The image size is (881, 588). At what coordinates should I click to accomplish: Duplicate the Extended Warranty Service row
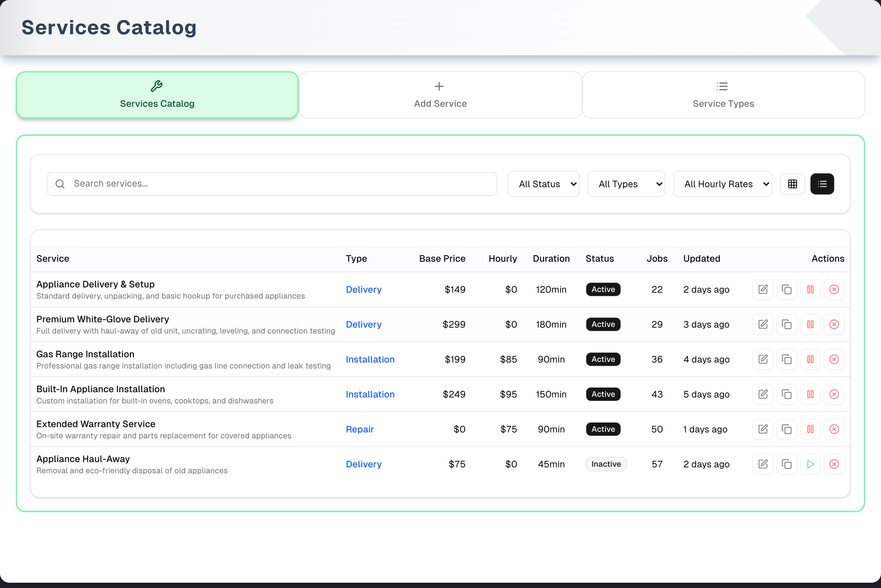(x=786, y=429)
